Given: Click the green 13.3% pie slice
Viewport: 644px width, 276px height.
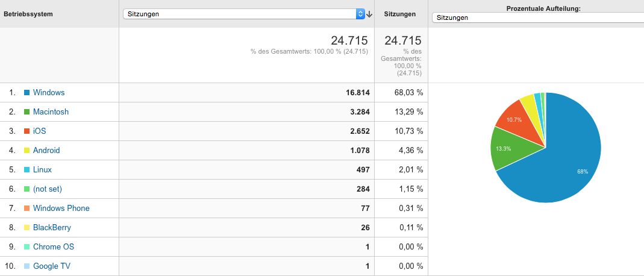Looking at the screenshot, I should click(507, 149).
